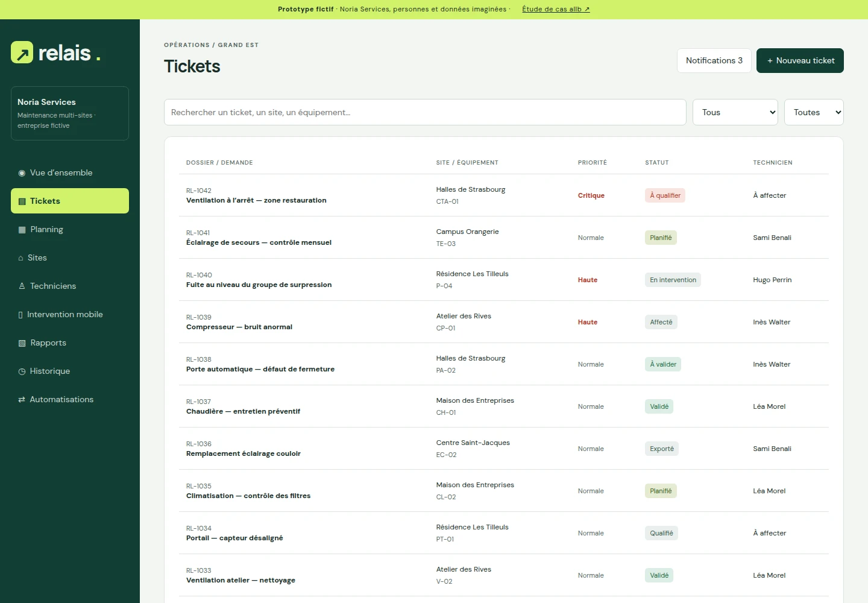868x603 pixels.
Task: Create a Nouveau ticket
Action: point(800,60)
